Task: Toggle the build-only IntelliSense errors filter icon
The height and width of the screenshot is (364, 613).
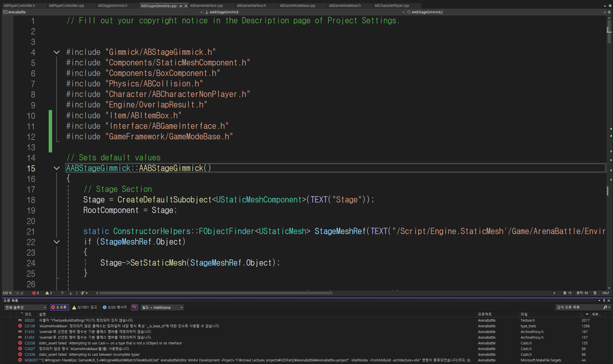Action: (x=135, y=308)
